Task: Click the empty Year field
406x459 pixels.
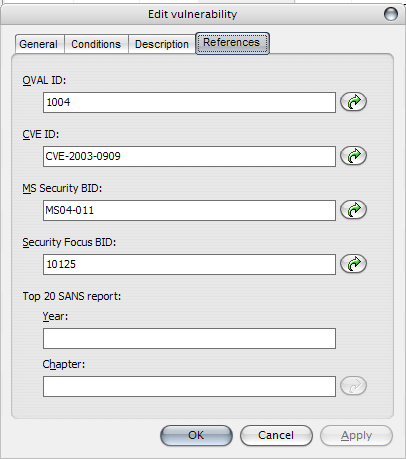Action: (189, 338)
